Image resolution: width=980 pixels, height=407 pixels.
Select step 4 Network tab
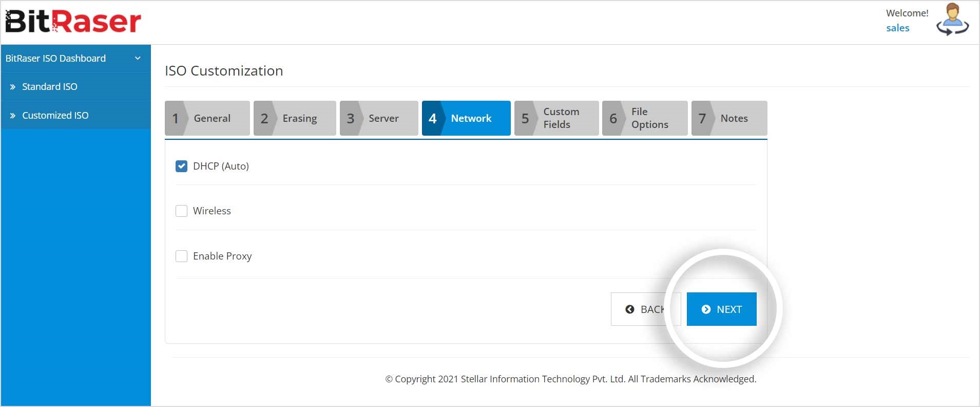466,118
